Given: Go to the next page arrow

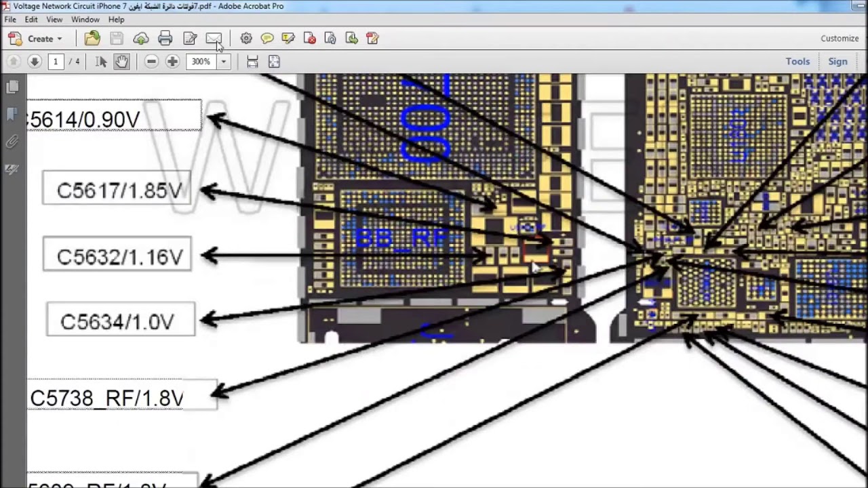Looking at the screenshot, I should [x=34, y=62].
